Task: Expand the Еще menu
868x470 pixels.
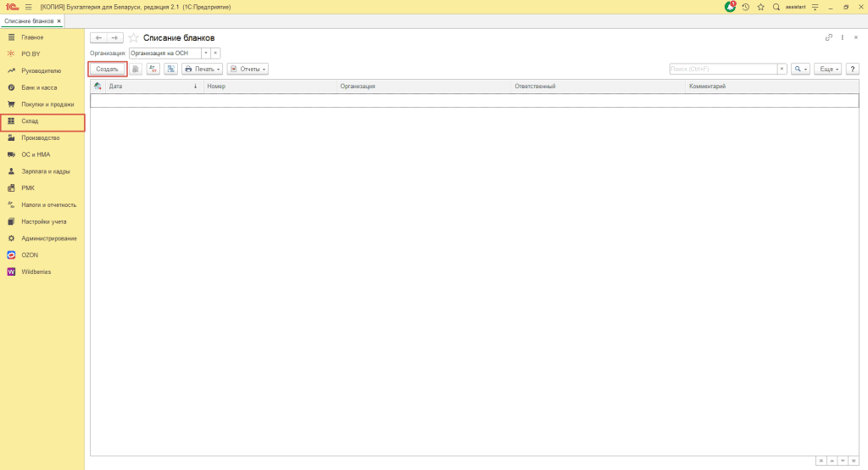Action: pos(828,69)
